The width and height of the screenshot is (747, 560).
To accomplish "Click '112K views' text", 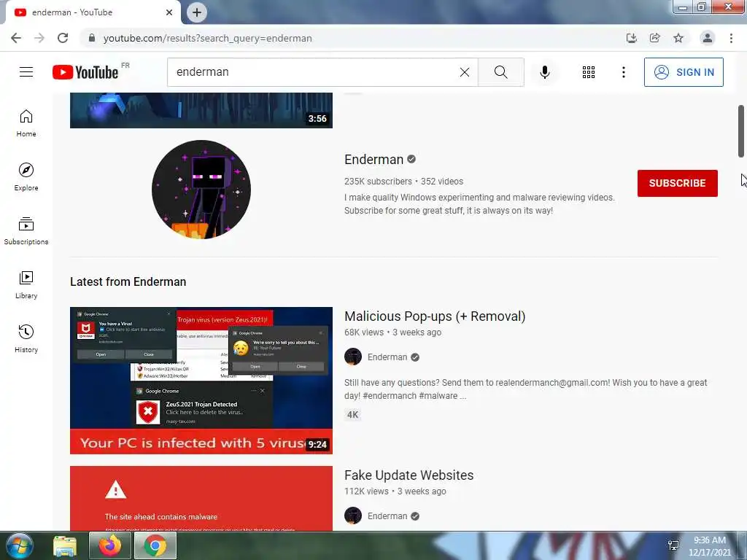I will click(x=366, y=491).
